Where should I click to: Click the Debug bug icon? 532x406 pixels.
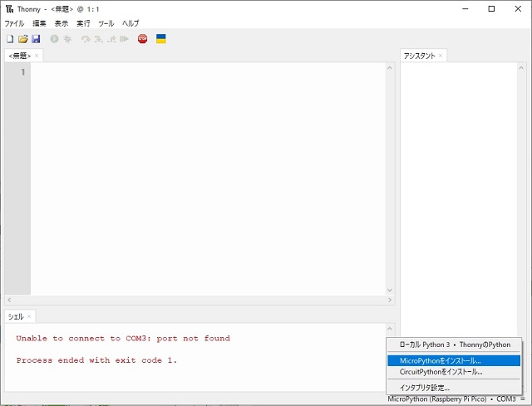coord(67,39)
